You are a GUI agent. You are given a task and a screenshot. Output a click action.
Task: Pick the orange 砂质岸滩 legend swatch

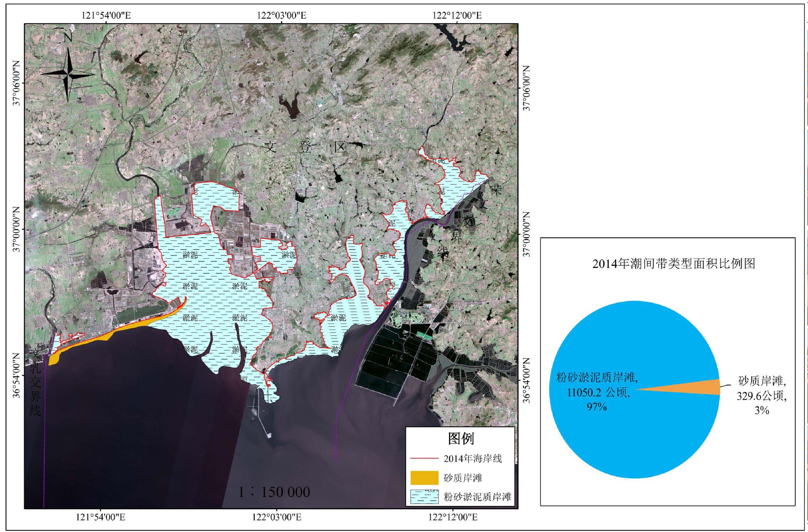pos(424,478)
